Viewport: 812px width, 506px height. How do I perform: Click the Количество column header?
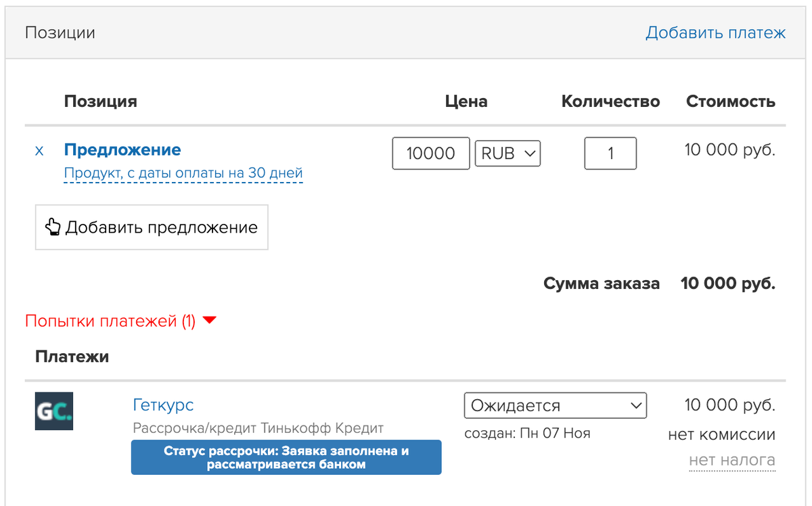pyautogui.click(x=610, y=101)
